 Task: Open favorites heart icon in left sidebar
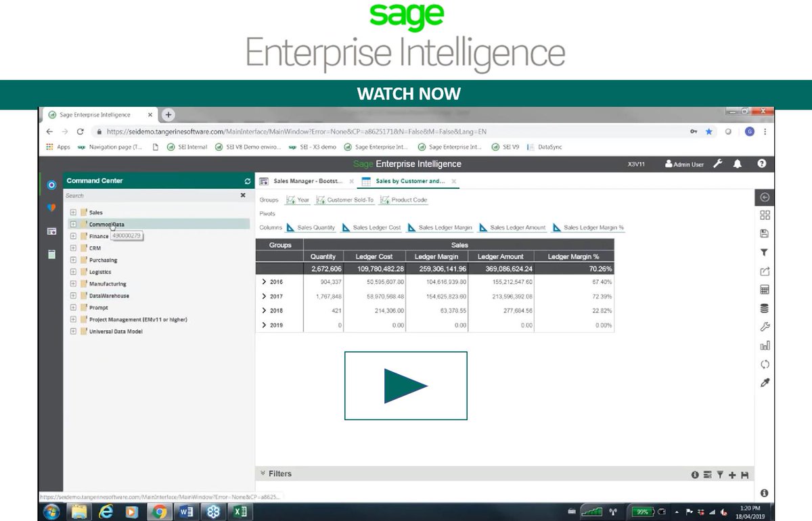51,208
